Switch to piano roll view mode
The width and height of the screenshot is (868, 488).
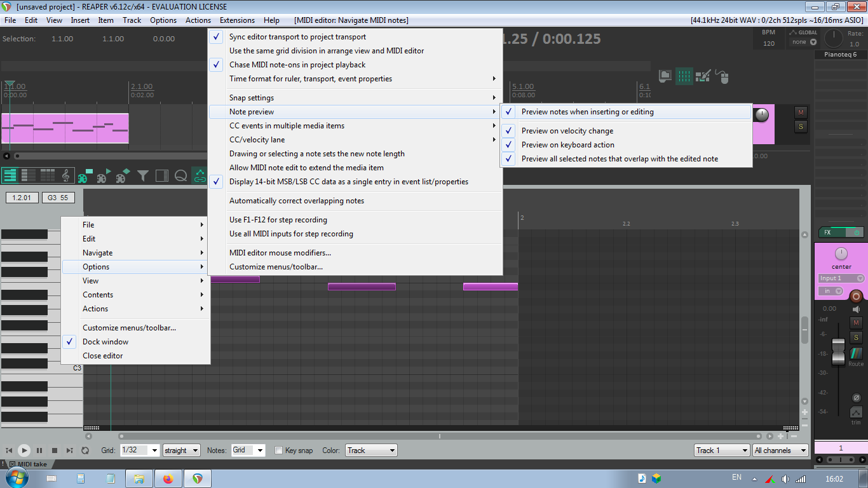[x=10, y=175]
